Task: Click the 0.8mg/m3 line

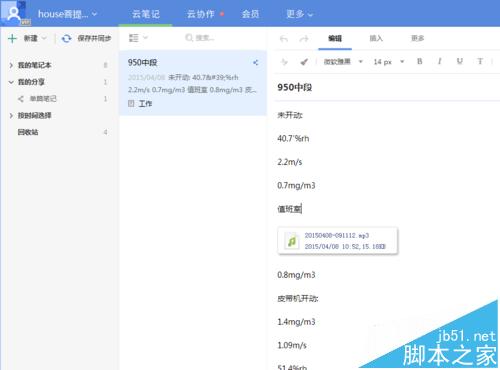Action: (296, 275)
